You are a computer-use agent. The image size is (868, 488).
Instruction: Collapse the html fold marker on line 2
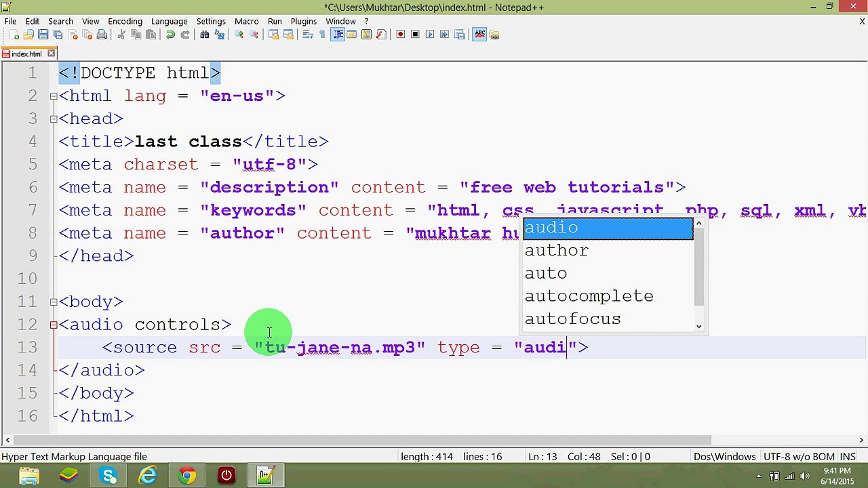(54, 96)
